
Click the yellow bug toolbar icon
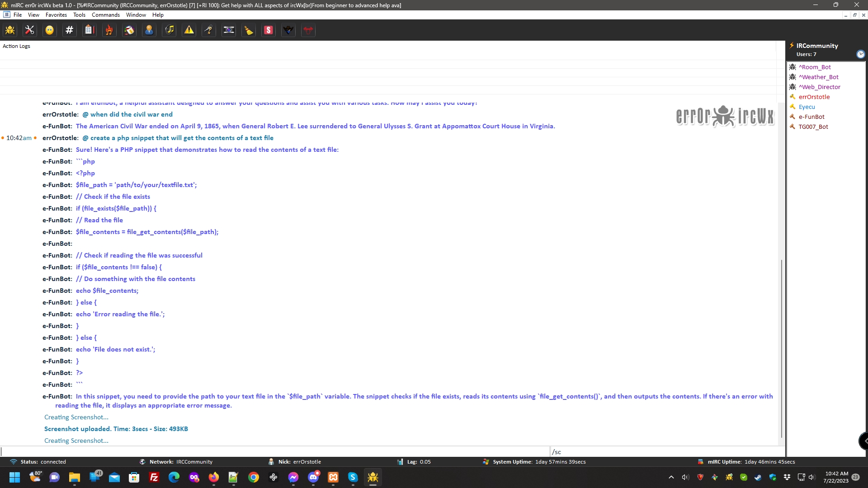(10, 30)
